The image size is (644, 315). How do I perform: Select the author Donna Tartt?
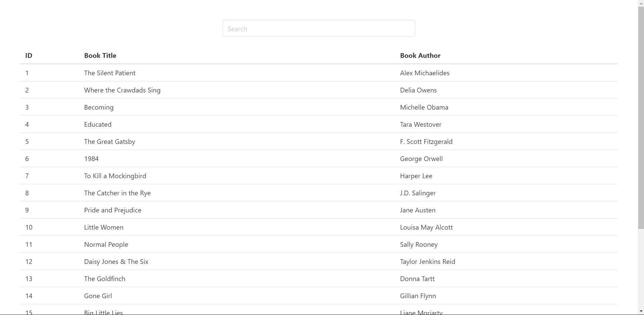coord(417,279)
